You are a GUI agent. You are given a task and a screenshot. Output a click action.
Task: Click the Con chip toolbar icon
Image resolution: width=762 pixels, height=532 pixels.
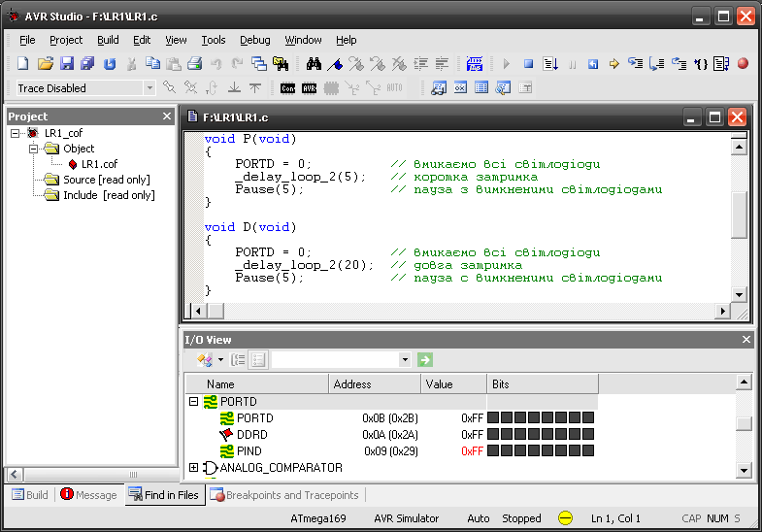287,88
